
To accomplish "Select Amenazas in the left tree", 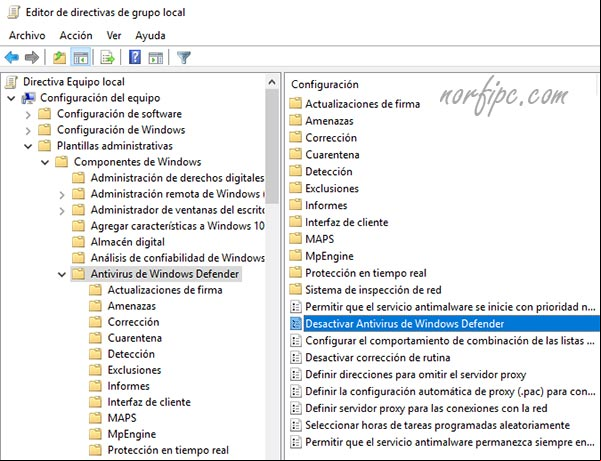I will [x=131, y=306].
